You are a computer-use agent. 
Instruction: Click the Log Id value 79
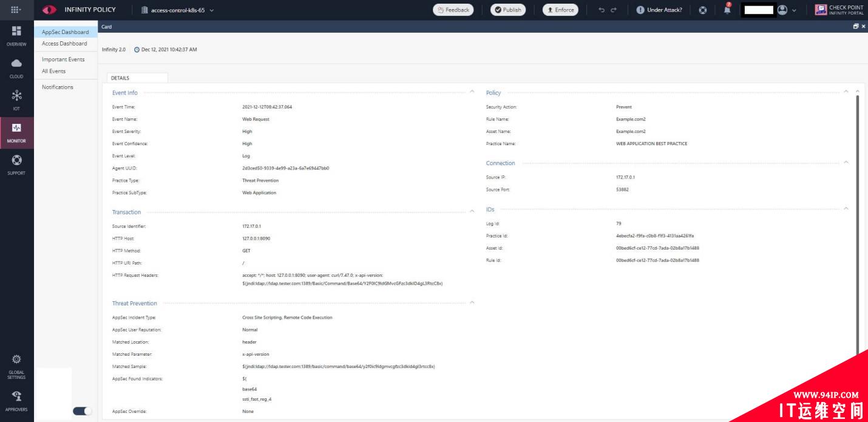619,223
